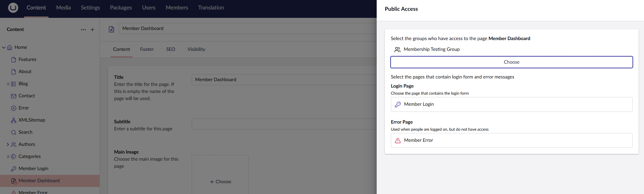Click the Umbraco logo icon

click(x=13, y=7)
